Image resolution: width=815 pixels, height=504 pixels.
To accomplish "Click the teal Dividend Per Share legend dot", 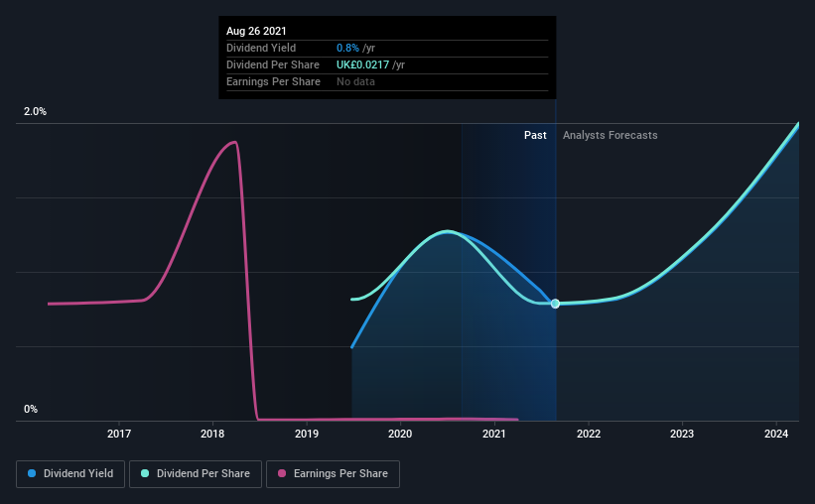I will coord(145,473).
